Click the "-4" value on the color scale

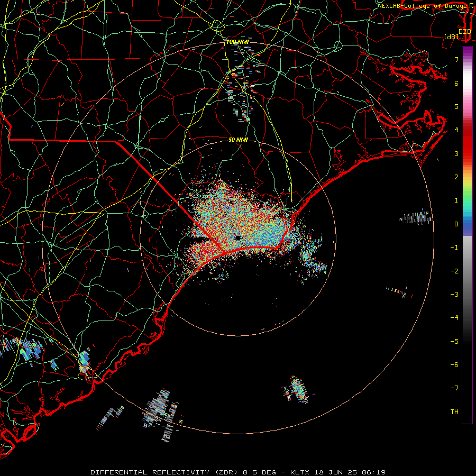coord(454,318)
